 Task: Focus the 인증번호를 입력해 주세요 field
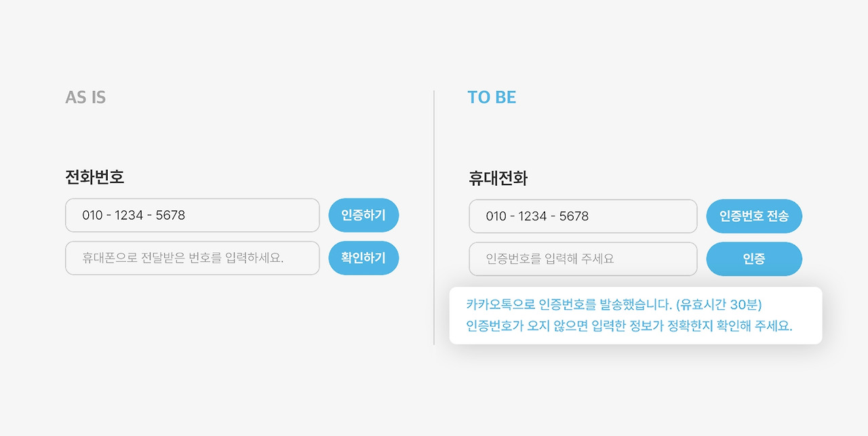(583, 259)
